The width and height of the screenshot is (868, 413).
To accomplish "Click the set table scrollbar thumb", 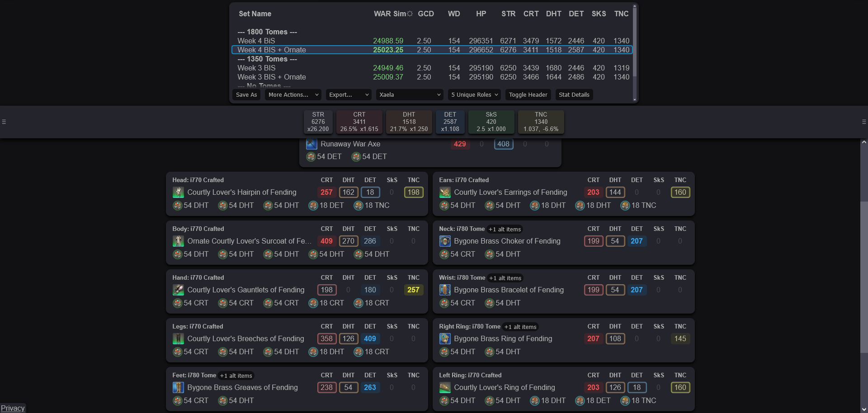I will click(x=635, y=42).
